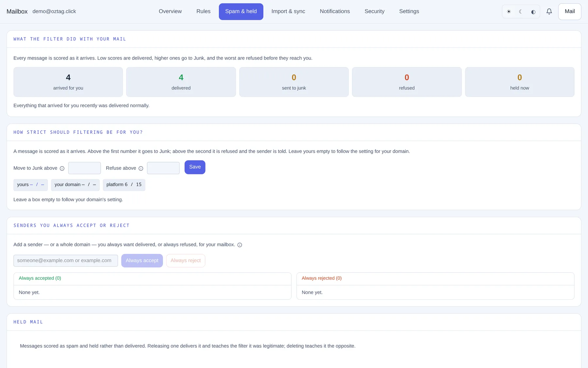588x368 pixels.
Task: Click the Mail button
Action: 570,11
